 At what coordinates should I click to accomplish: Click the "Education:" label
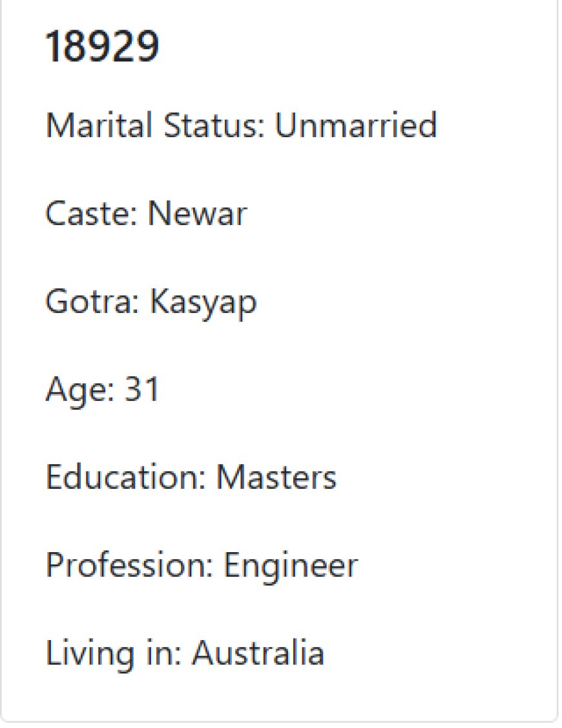[x=126, y=477]
